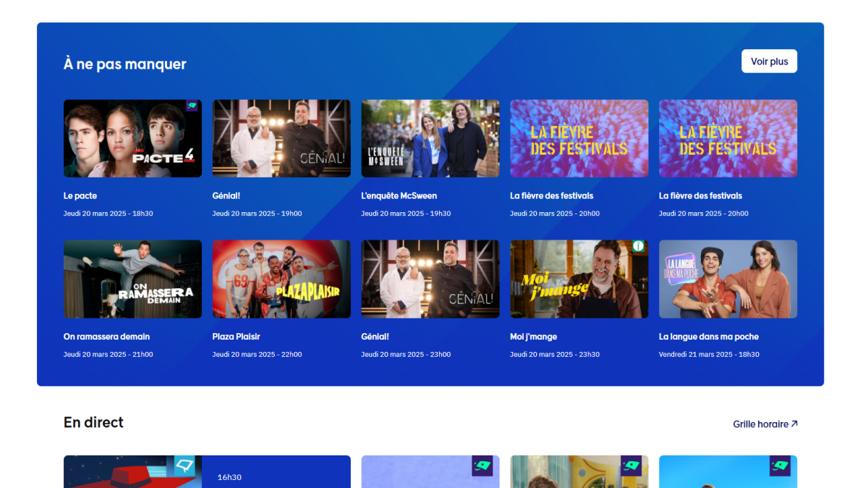
Task: Open the Grille horaire link
Action: (x=760, y=424)
